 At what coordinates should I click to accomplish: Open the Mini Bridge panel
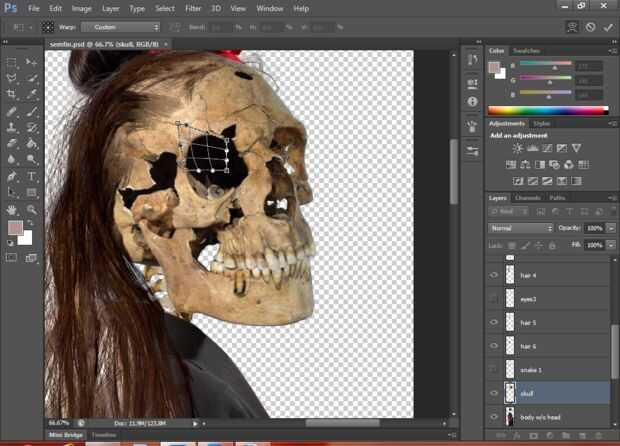click(x=67, y=435)
